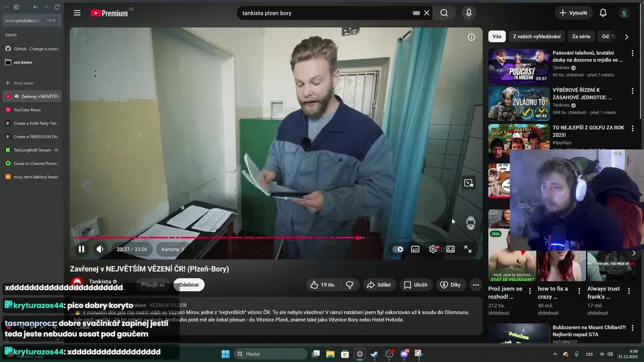This screenshot has width=644, height=362.
Task: Open the notifications bell
Action: click(x=603, y=13)
